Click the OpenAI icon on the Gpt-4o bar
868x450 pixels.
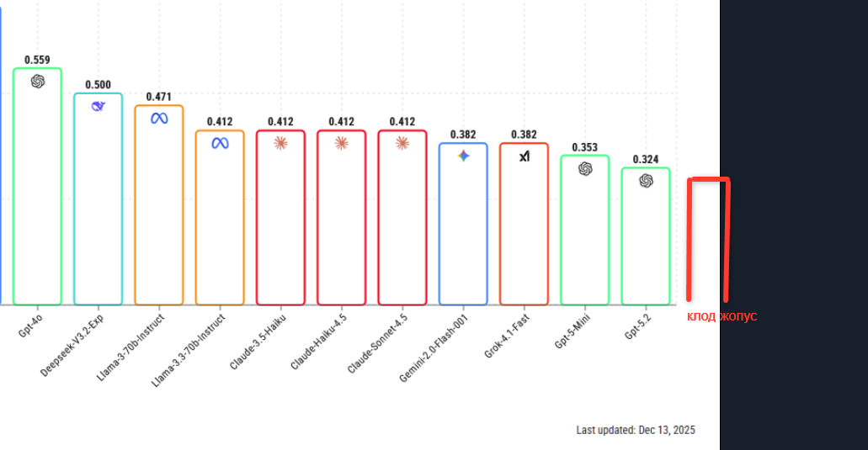tap(37, 81)
